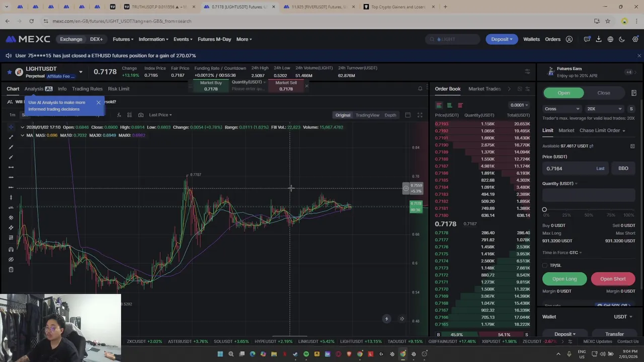The image size is (644, 362).
Task: Delete drawings with the trash icon
Action: (11, 269)
